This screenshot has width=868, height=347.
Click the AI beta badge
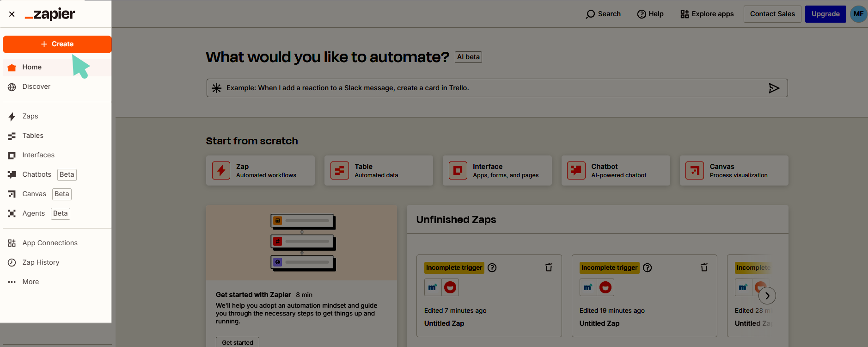point(468,57)
